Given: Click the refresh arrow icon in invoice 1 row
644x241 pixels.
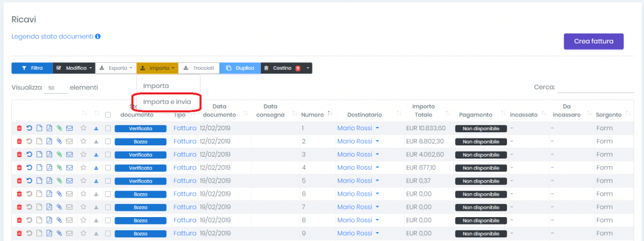Looking at the screenshot, I should pyautogui.click(x=29, y=128).
